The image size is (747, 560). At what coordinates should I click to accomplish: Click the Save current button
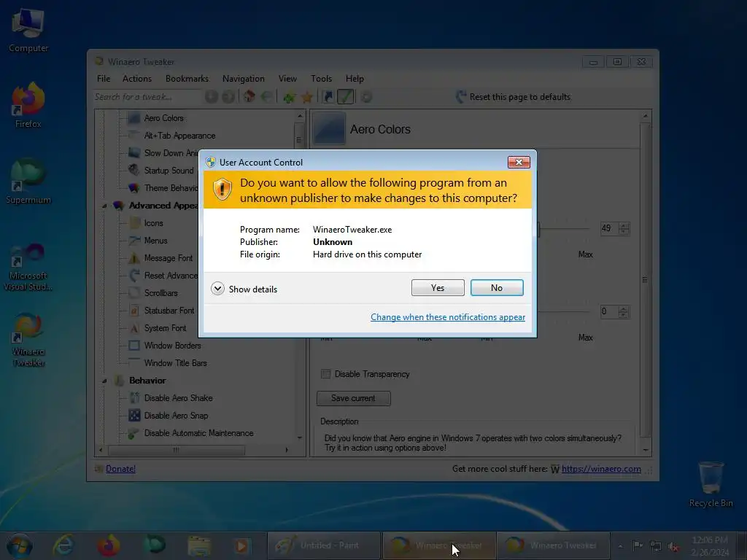[x=354, y=398]
